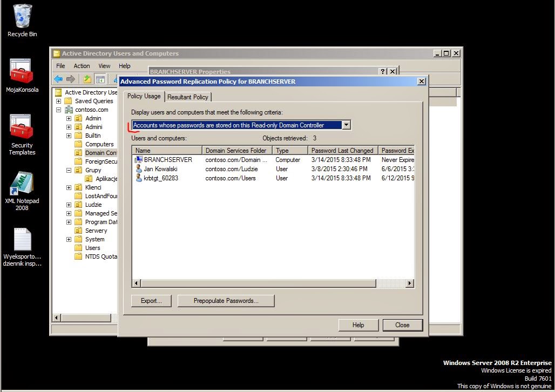555x392 pixels.
Task: Expand the Admini OU node
Action: click(69, 127)
